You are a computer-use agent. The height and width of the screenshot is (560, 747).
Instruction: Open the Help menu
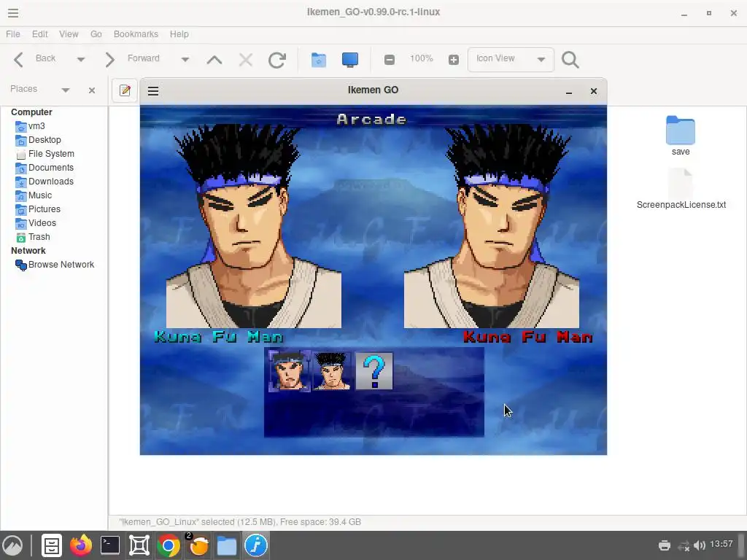coord(179,34)
